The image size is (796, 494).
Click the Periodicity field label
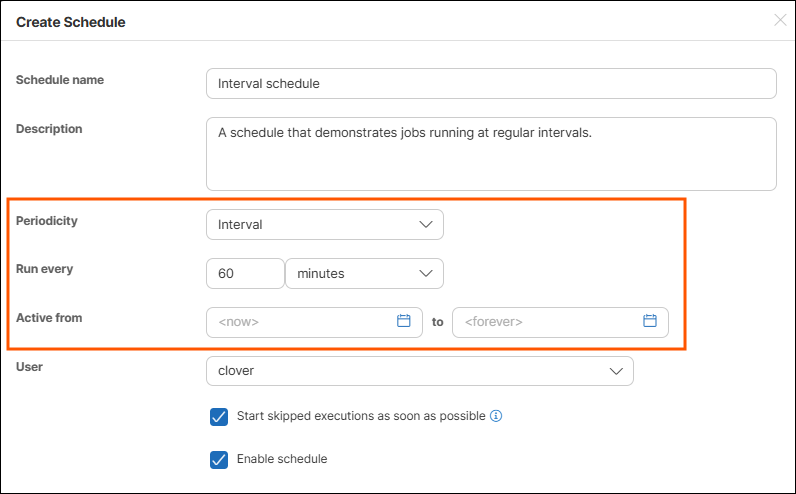[47, 221]
